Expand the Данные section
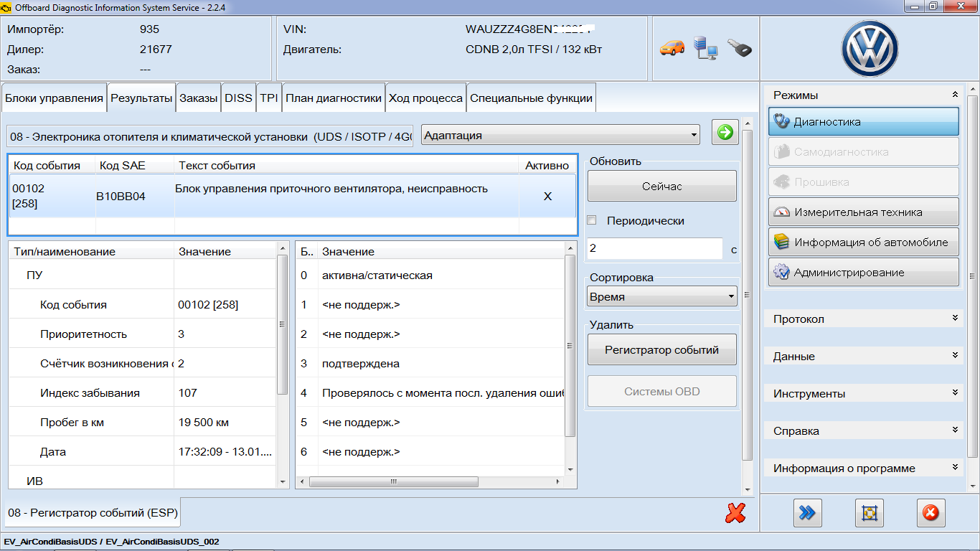The width and height of the screenshot is (980, 551). tap(864, 356)
